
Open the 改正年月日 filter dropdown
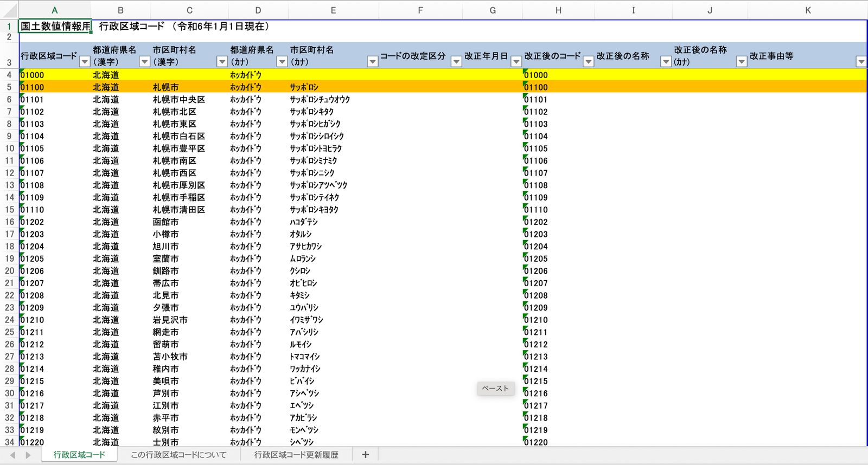coord(516,62)
